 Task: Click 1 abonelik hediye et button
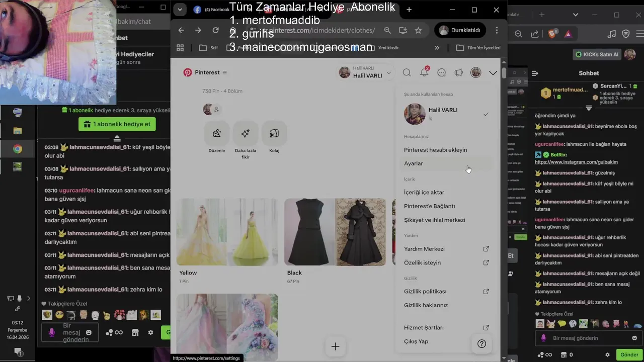(117, 124)
